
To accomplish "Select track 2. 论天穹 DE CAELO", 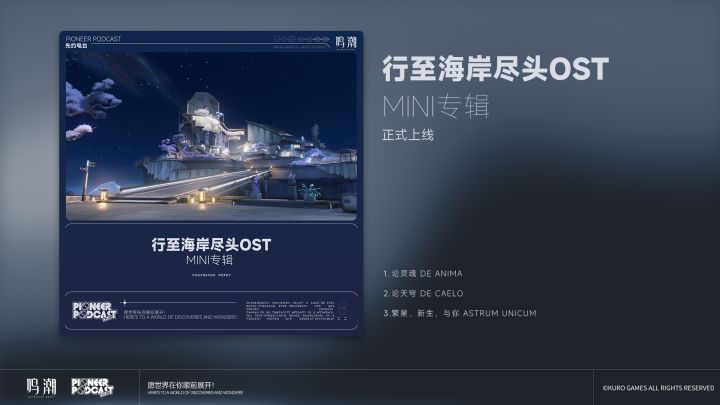I will pos(423,293).
